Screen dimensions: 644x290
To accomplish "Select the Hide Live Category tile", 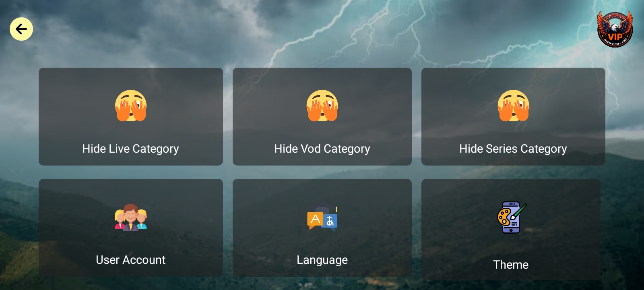I will tap(131, 116).
